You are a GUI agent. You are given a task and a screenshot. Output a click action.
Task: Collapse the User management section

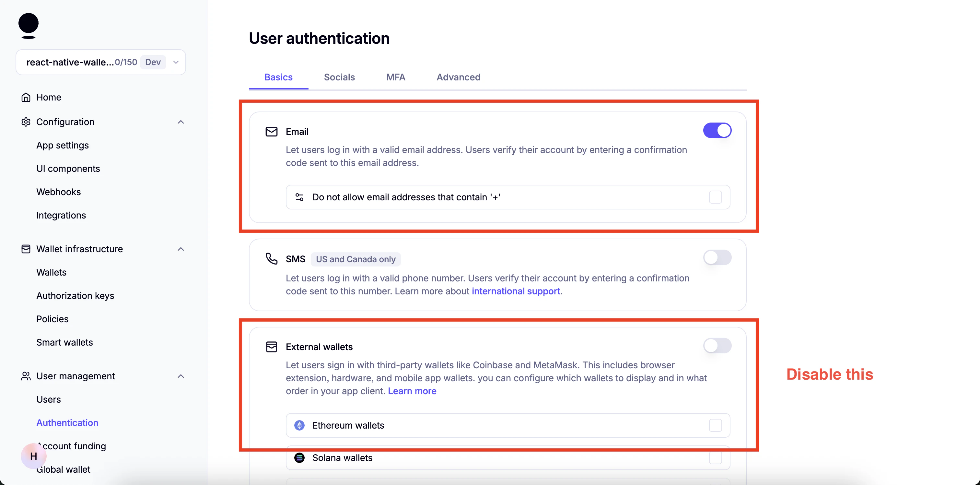[181, 376]
